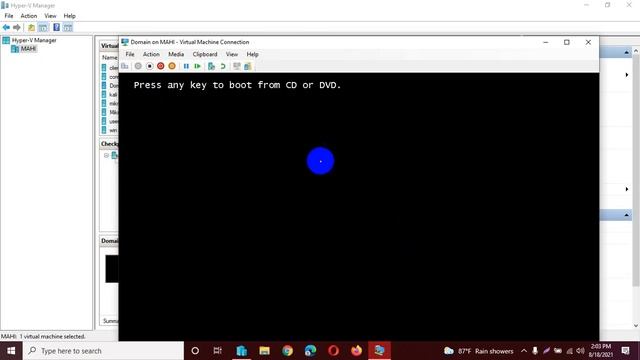Image resolution: width=640 pixels, height=360 pixels.
Task: Click the Ctrl+Alt+Delete icon in VM toolbar
Action: pyautogui.click(x=125, y=66)
